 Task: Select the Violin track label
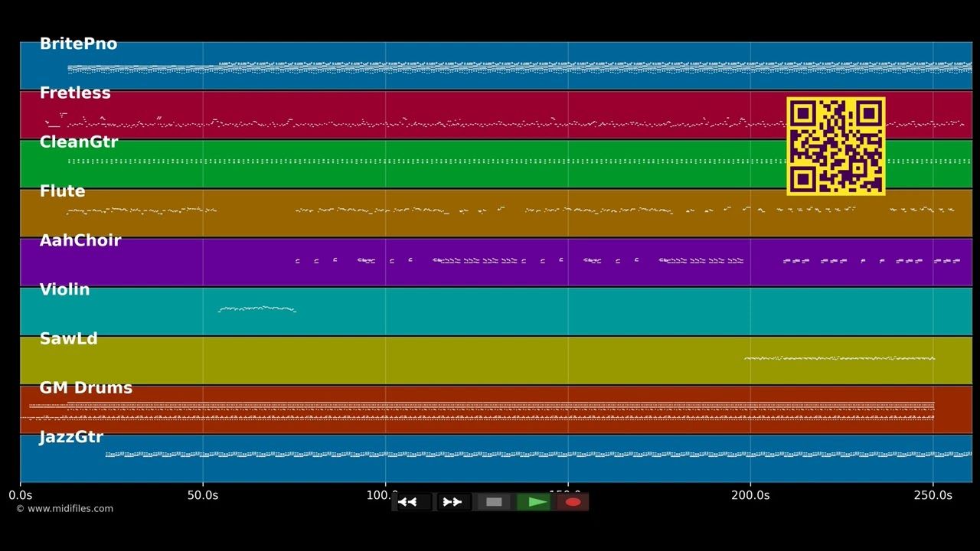coord(64,289)
